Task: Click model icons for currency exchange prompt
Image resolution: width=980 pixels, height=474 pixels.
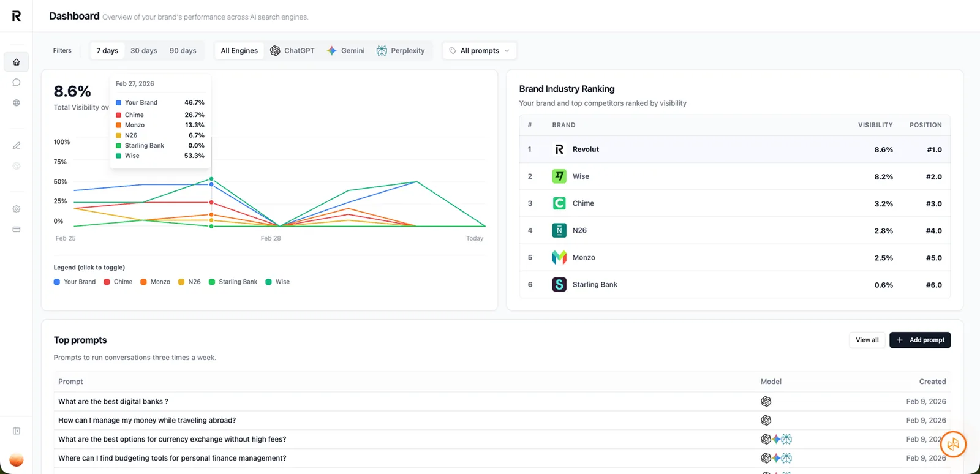Action: tap(776, 439)
